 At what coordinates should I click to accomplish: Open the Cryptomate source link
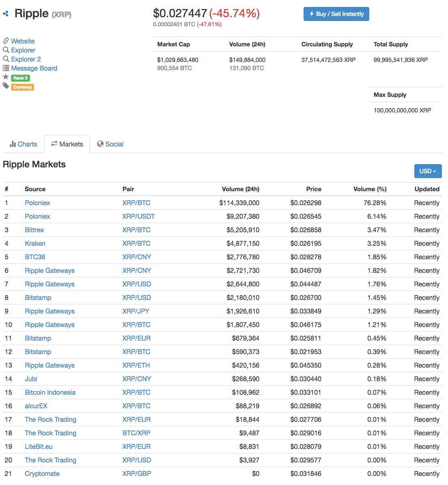(x=42, y=474)
